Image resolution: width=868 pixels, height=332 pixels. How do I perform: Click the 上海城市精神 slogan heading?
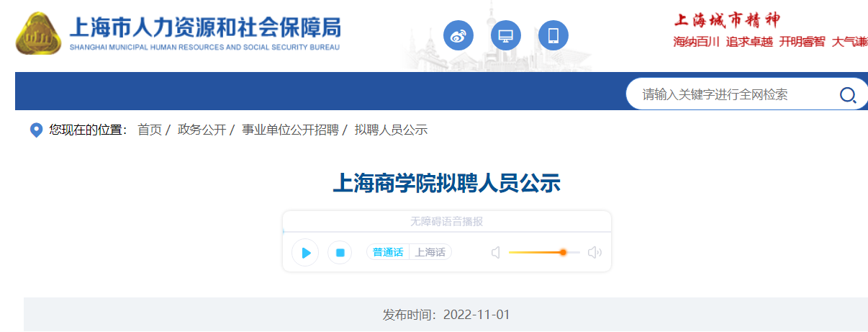coord(726,19)
